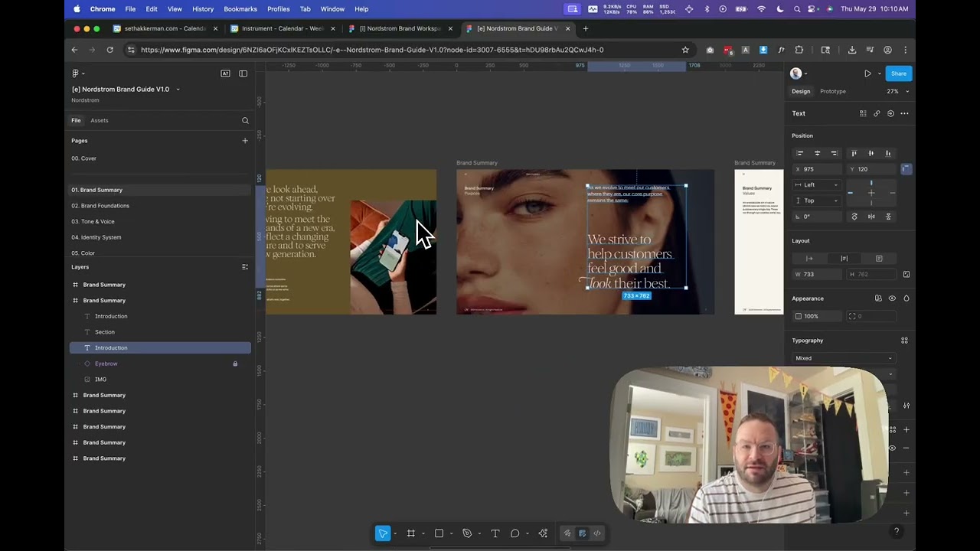Open the 27% zoom dropdown
980x551 pixels.
click(898, 91)
